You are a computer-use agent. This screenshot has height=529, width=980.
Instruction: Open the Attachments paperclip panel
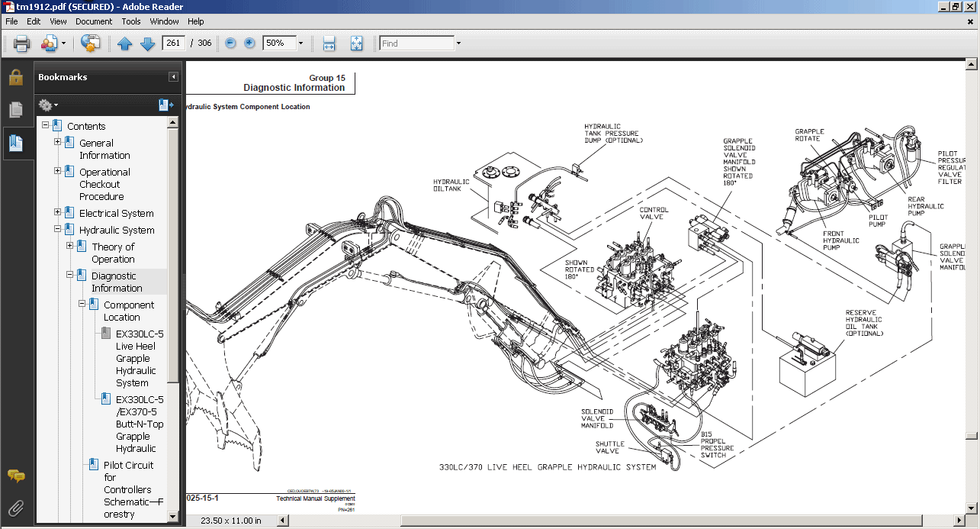16,508
